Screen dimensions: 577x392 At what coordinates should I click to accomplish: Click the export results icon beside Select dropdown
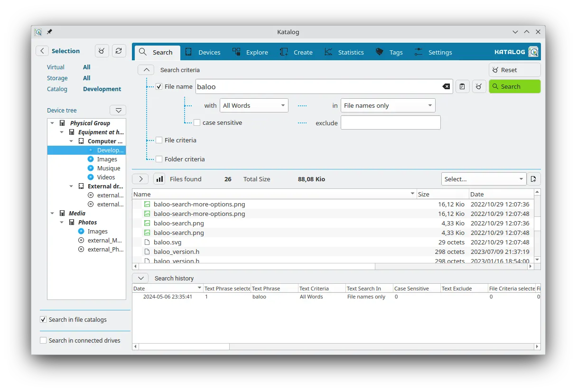point(534,179)
